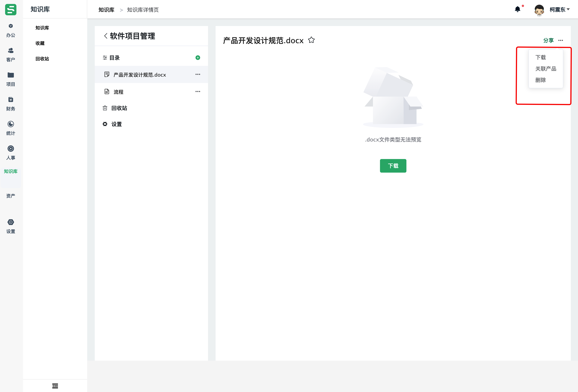Screen dimensions: 578x392
Task: Open the 办公 module in sidebar
Action: 11,30
